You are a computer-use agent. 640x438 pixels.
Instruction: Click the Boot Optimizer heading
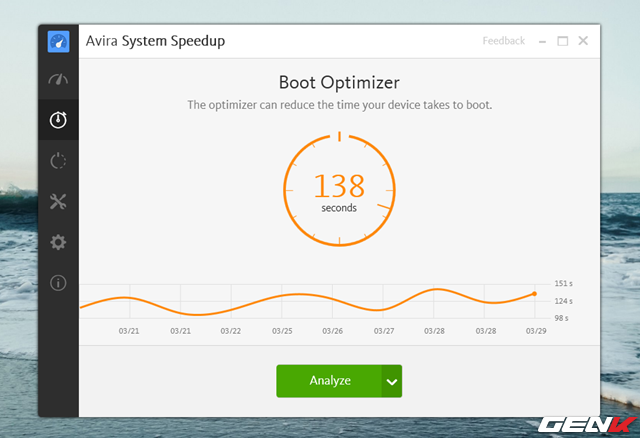pos(339,82)
